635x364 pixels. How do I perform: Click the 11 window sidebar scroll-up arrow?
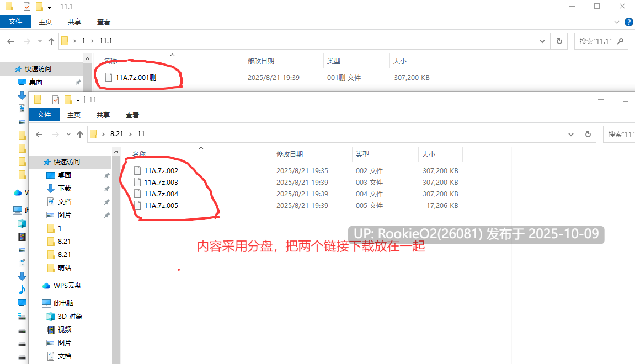[116, 152]
